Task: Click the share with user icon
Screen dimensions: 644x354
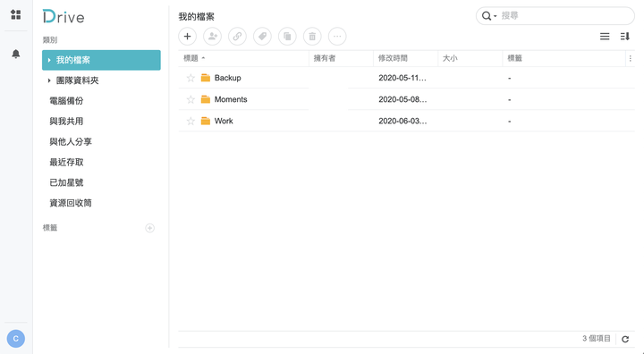Action: [212, 37]
